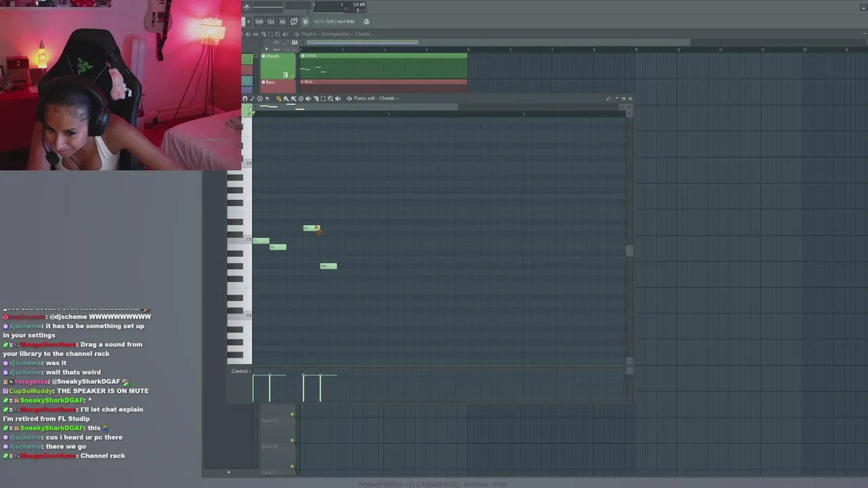Image resolution: width=868 pixels, height=488 pixels.
Task: Click the Piano roll horizontal scroll overview bar
Action: 356,106
